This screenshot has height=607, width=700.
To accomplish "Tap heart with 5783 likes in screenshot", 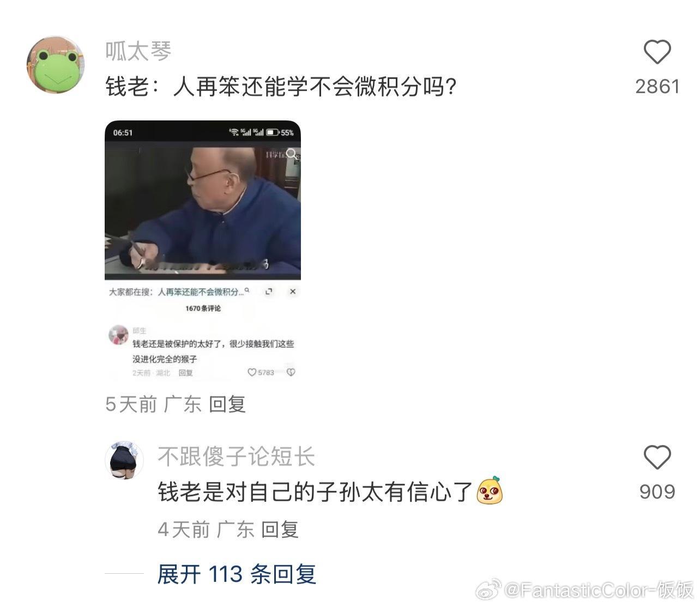I will pos(251,372).
